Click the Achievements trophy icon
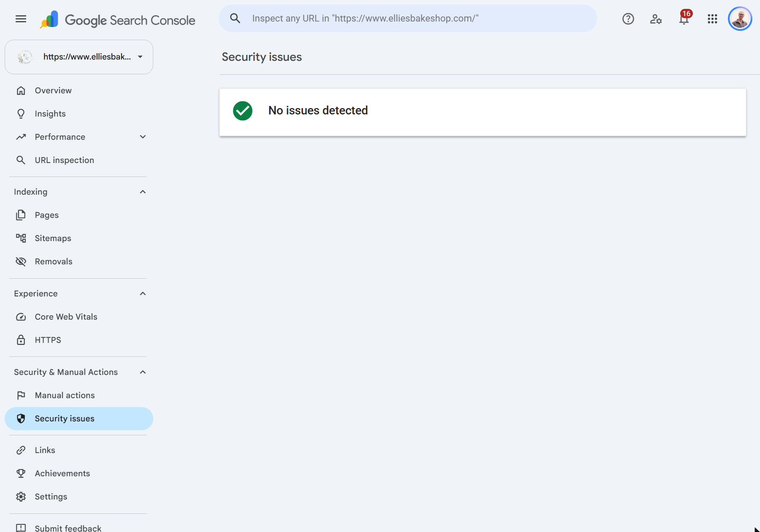 tap(21, 474)
